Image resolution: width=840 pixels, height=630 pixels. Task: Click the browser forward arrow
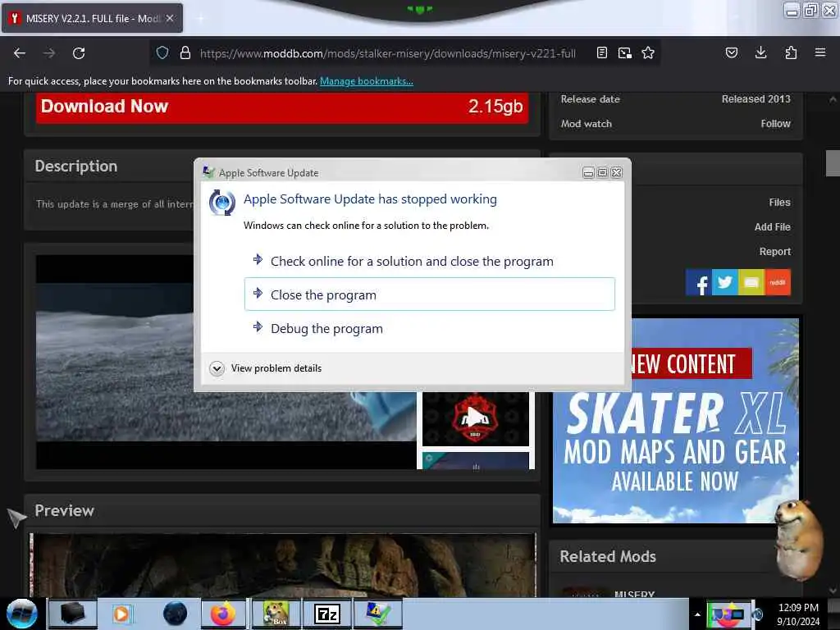coord(48,53)
